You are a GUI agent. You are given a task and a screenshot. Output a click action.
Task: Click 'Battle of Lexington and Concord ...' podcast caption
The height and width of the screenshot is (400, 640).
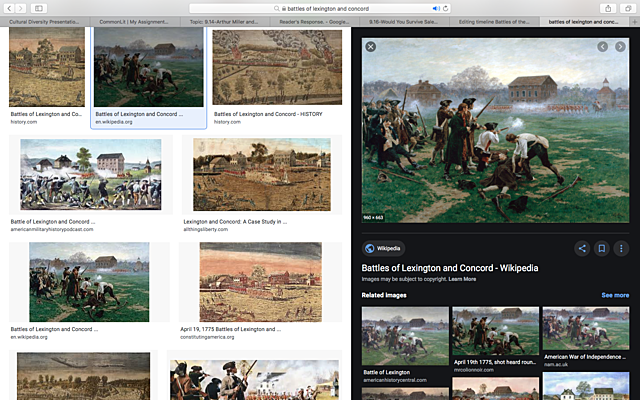coord(53,222)
